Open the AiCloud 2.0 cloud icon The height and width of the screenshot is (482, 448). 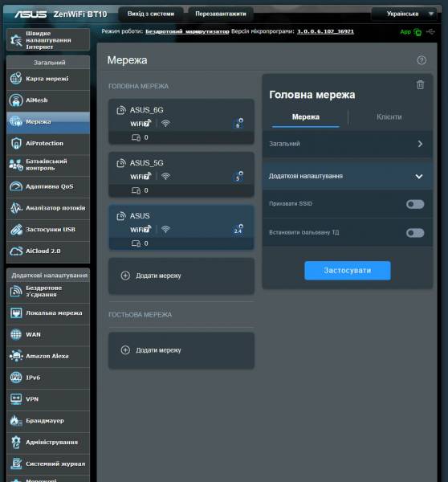16,251
